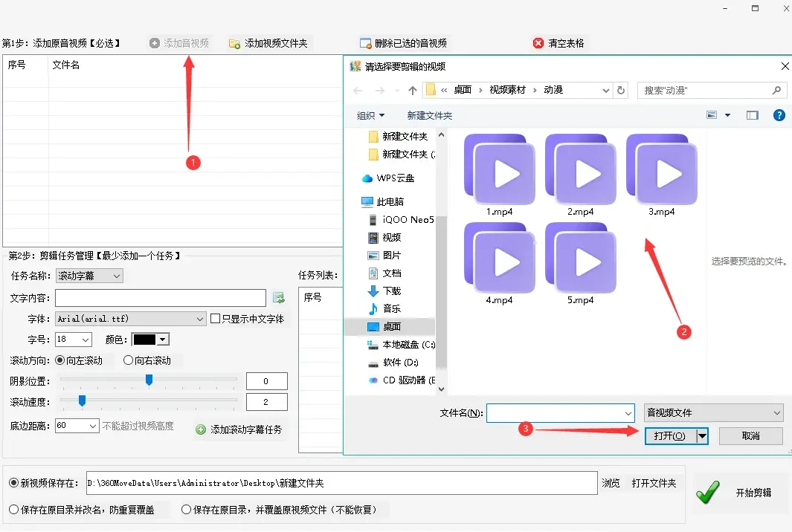Enable 只显示中文字体 checkbox
792x532 pixels.
pyautogui.click(x=214, y=318)
